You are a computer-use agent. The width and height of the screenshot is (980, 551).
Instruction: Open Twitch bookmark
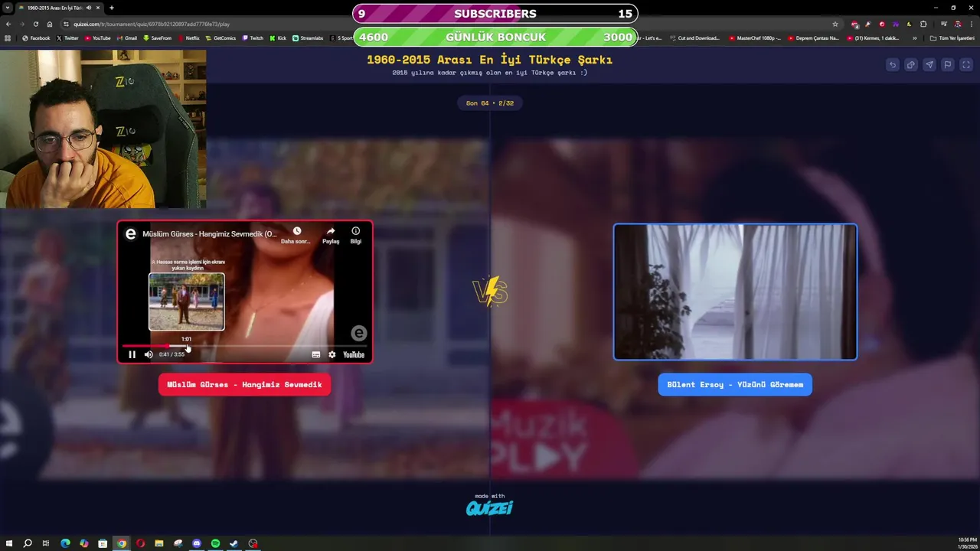(x=253, y=37)
